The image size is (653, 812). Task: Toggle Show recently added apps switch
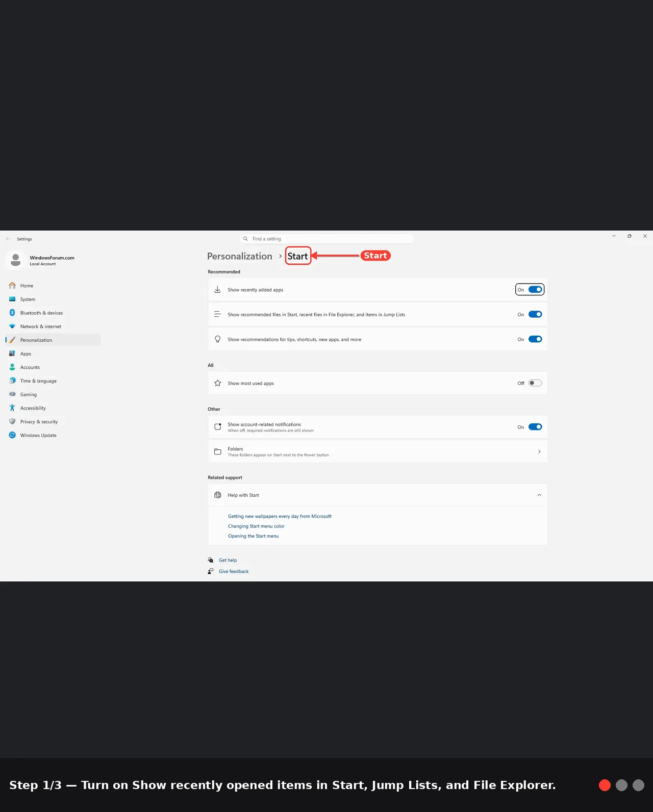535,290
